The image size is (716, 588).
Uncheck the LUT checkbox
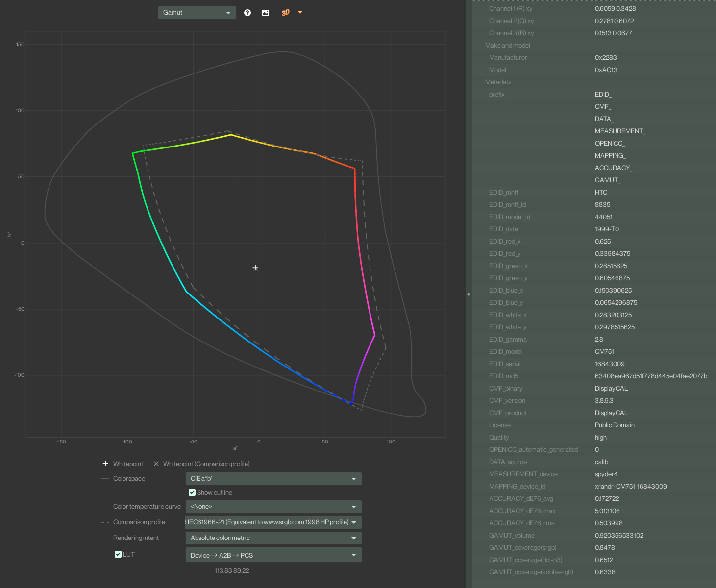click(118, 554)
